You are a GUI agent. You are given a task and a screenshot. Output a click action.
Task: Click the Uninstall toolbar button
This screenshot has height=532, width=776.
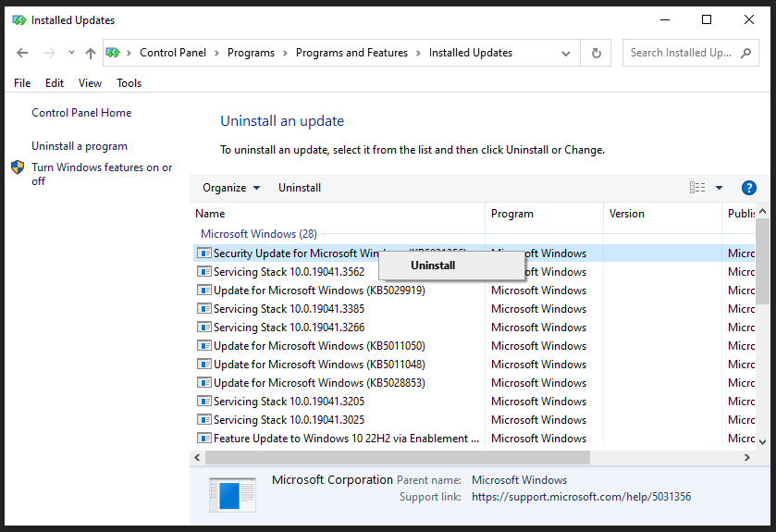(300, 188)
